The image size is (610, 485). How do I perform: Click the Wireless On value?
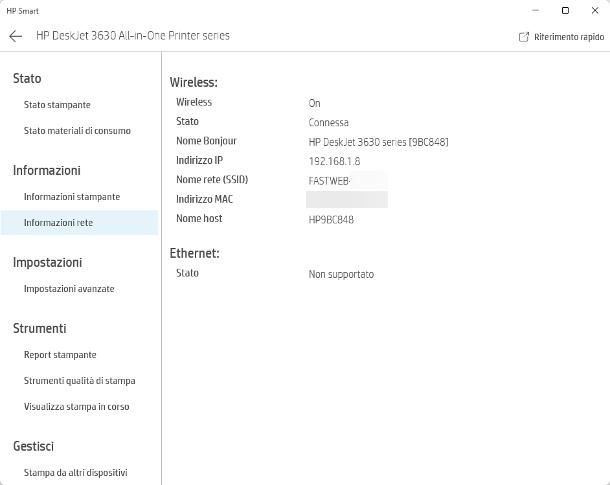coord(314,103)
